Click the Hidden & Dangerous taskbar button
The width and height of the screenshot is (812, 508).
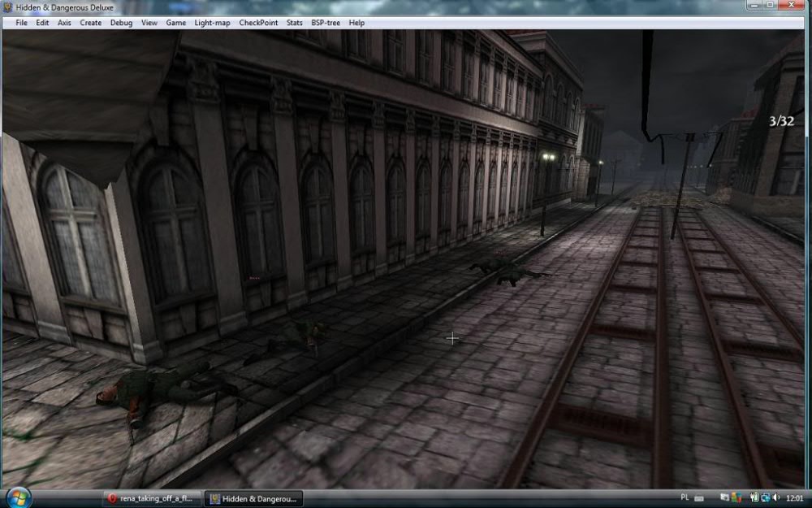pyautogui.click(x=253, y=499)
